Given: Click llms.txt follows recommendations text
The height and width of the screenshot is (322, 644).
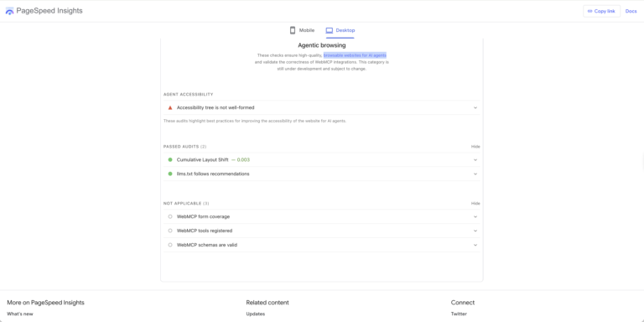Looking at the screenshot, I should click(213, 174).
